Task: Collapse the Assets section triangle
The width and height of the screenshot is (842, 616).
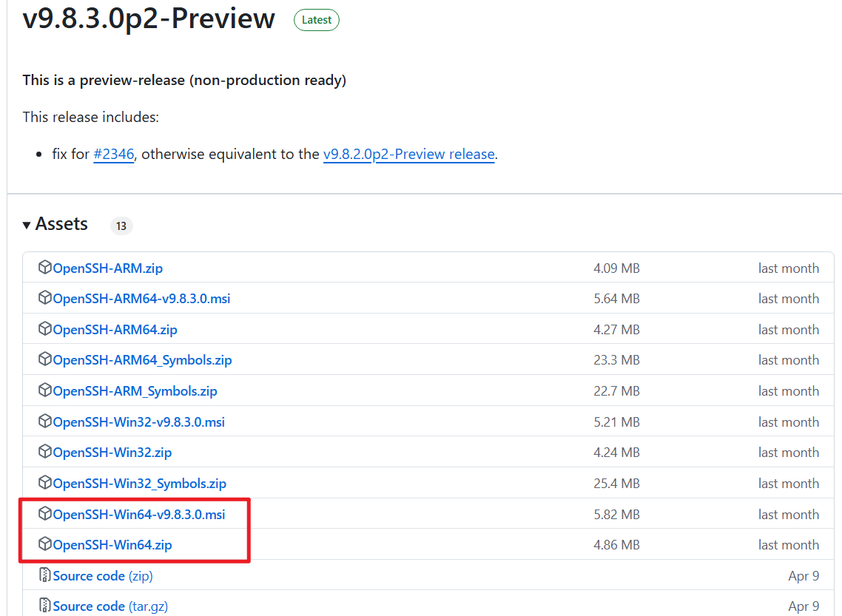Action: 27,226
